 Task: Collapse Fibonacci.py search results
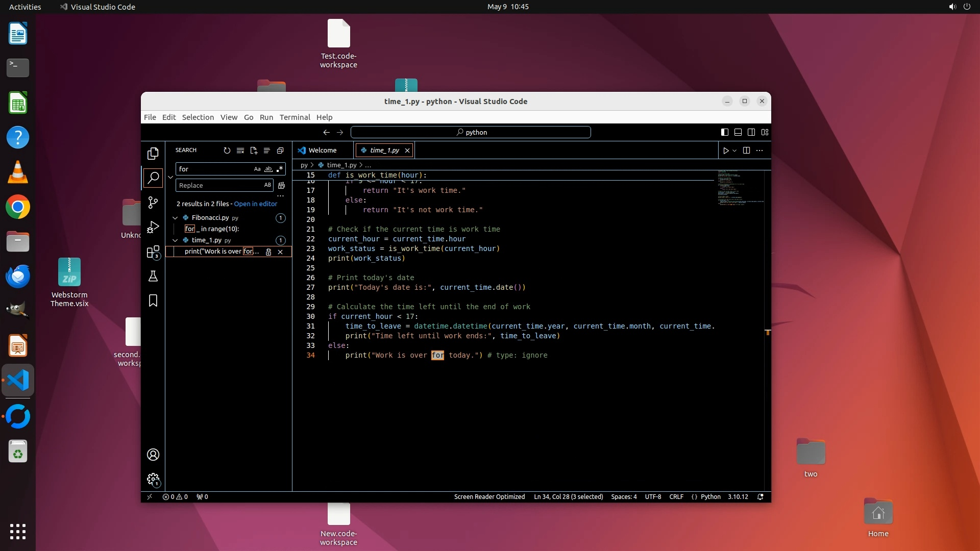click(175, 218)
